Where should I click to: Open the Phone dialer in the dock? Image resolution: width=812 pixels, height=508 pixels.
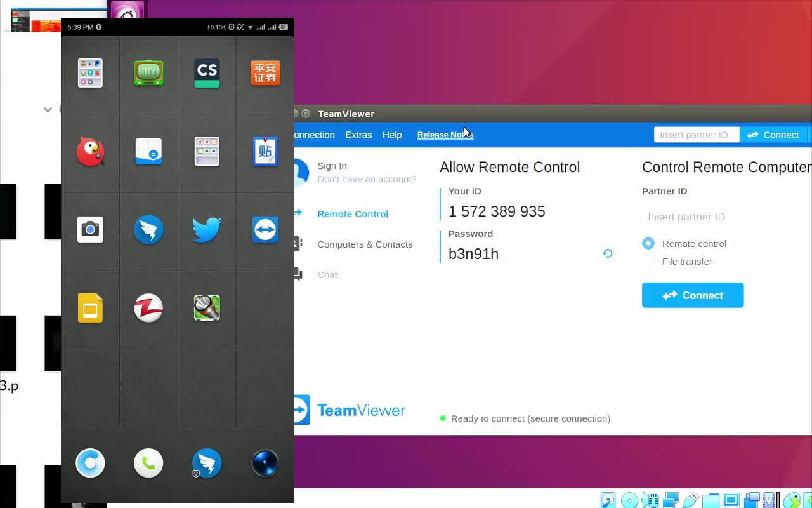pos(148,463)
